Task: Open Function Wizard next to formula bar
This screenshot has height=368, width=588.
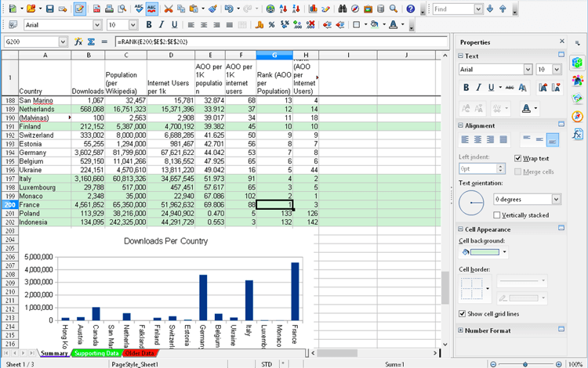Action: [78, 41]
